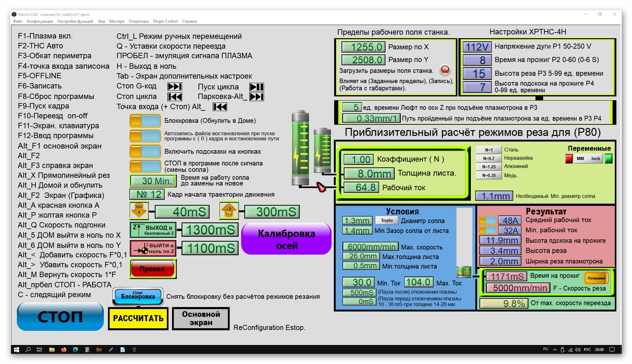Click the Точка входа rewind icon

(x=220, y=107)
